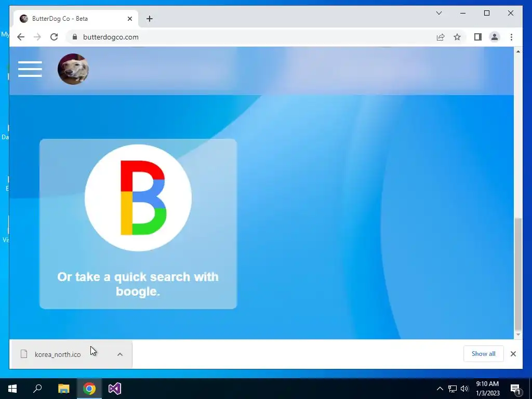Screen dimensions: 532x399
Task: Click the scrollbar down arrow
Action: point(518,335)
